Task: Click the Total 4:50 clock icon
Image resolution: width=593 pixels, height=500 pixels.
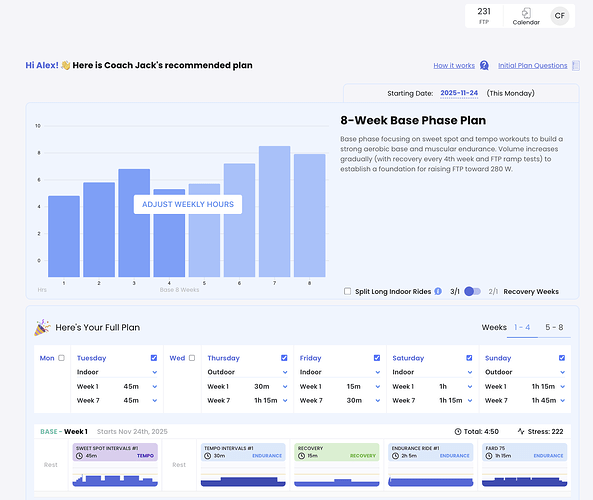Action: click(x=458, y=432)
